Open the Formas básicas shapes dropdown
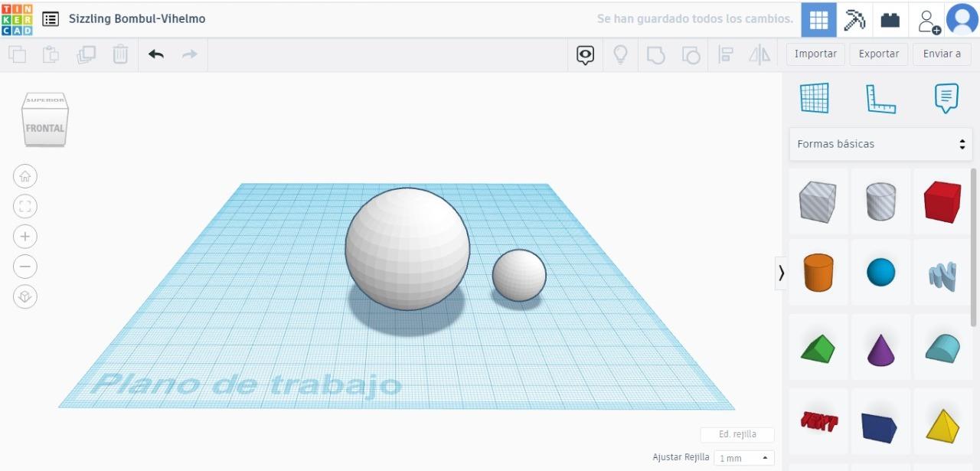This screenshot has height=471, width=980. point(880,144)
